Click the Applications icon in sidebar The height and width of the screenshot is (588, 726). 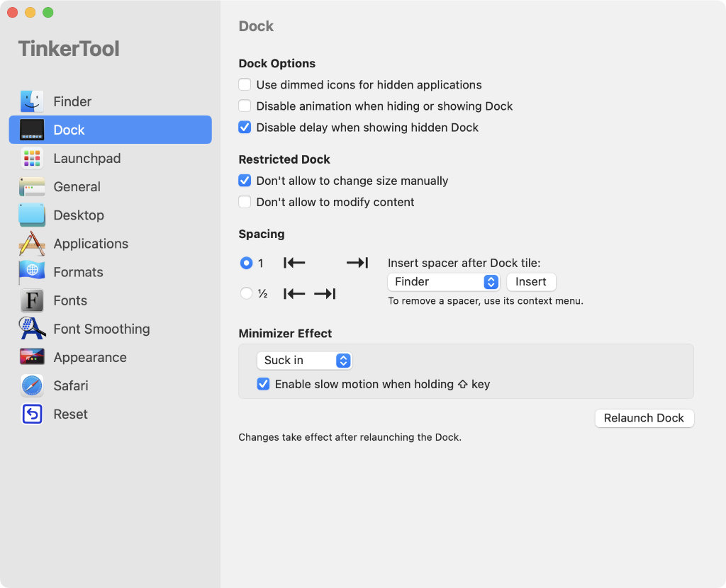32,244
